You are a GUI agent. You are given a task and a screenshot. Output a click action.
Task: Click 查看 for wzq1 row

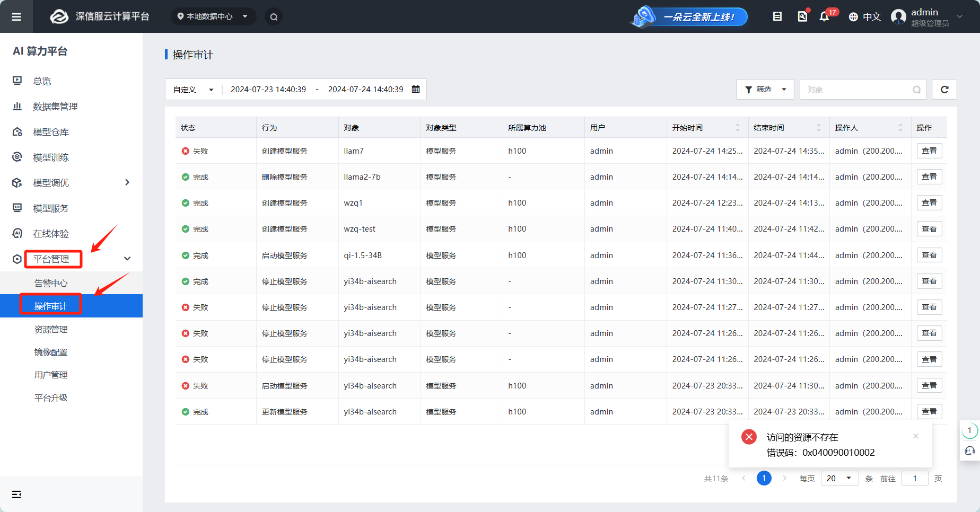tap(929, 202)
